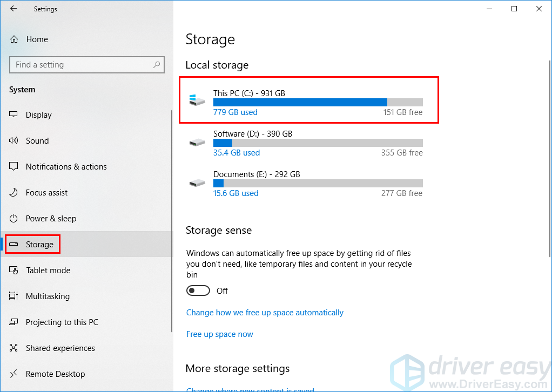Screen dimensions: 552x392
Task: Click the search magnifier icon
Action: click(157, 65)
